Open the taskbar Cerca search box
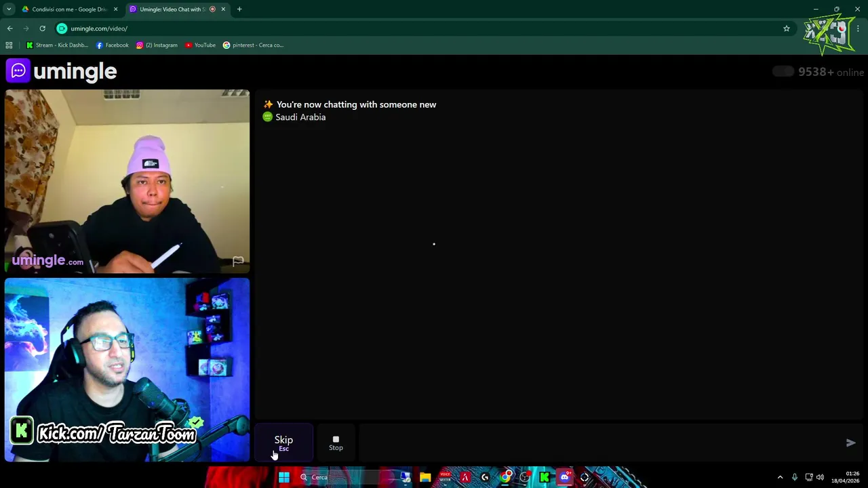This screenshot has height=488, width=868. [346, 477]
